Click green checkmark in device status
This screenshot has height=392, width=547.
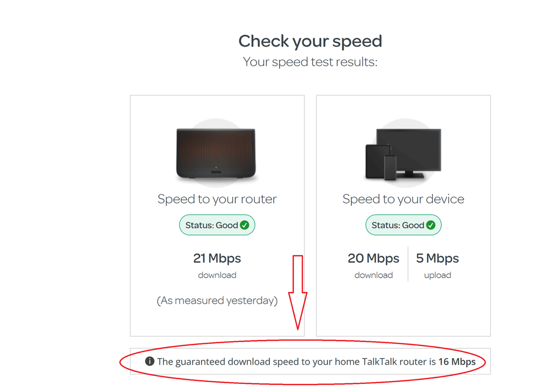point(431,225)
